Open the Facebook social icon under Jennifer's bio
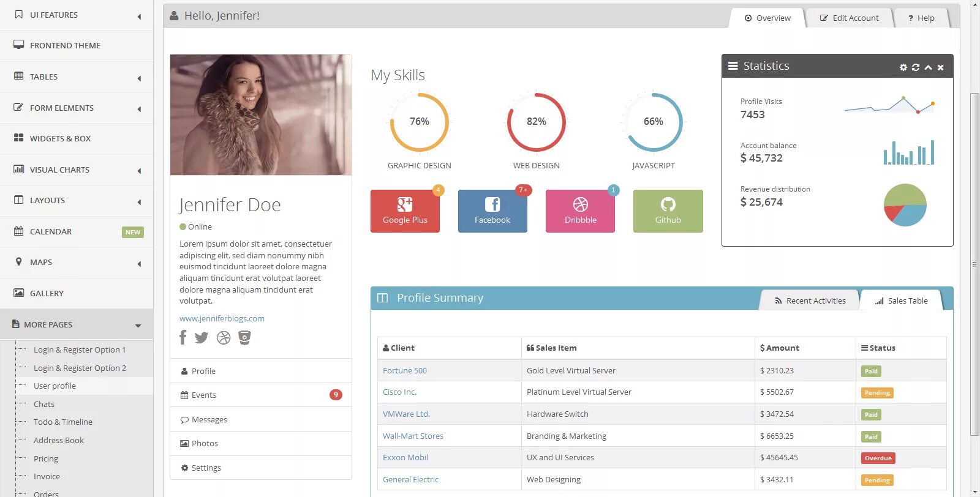Screen dimensions: 980x497 pos(183,337)
